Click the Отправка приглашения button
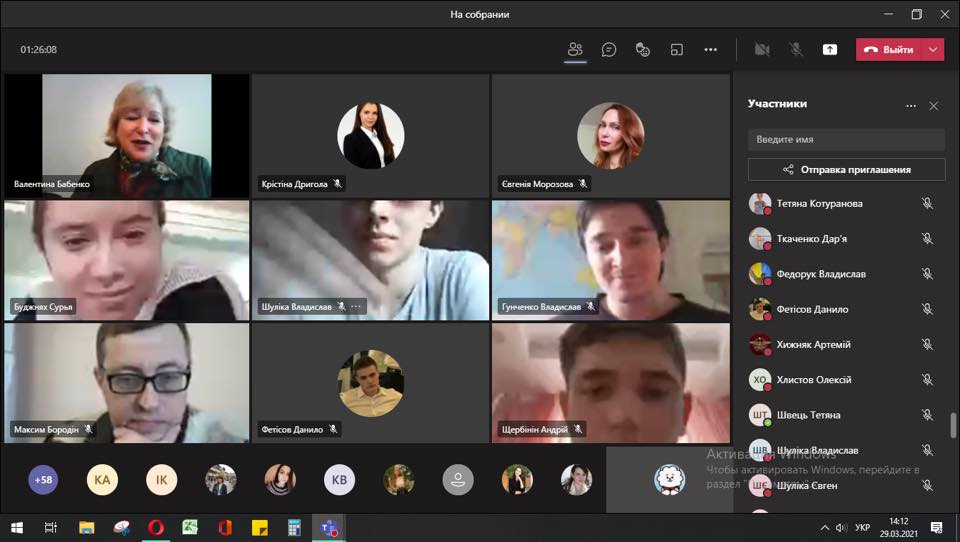The image size is (960, 542). click(x=846, y=170)
